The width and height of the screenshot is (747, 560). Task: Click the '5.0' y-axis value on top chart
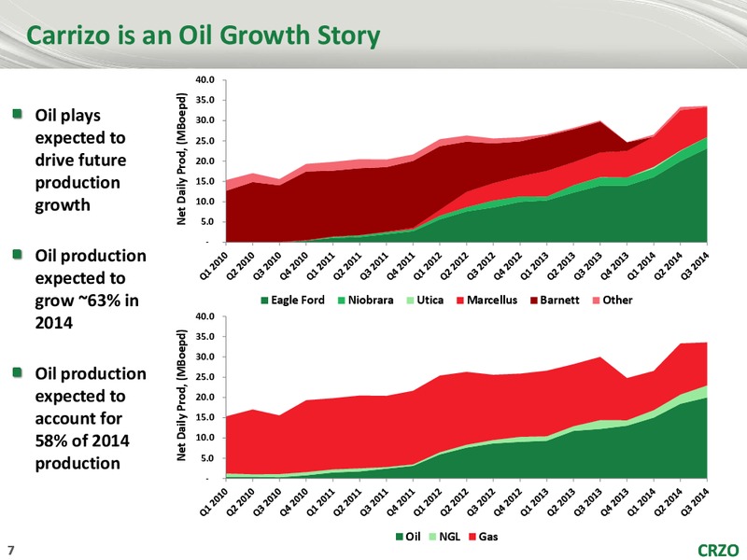pyautogui.click(x=207, y=222)
